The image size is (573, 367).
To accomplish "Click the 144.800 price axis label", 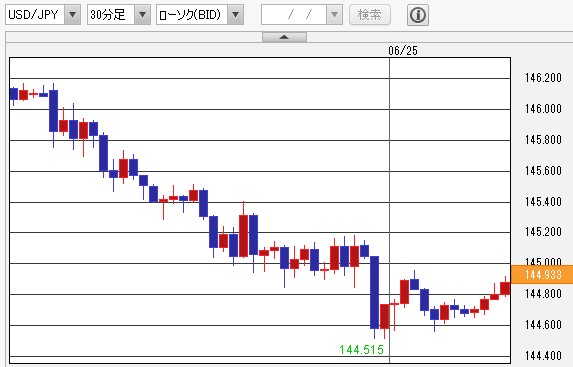I will point(543,294).
